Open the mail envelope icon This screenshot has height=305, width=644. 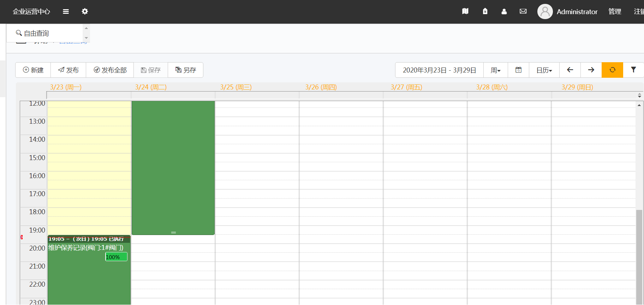coord(523,11)
